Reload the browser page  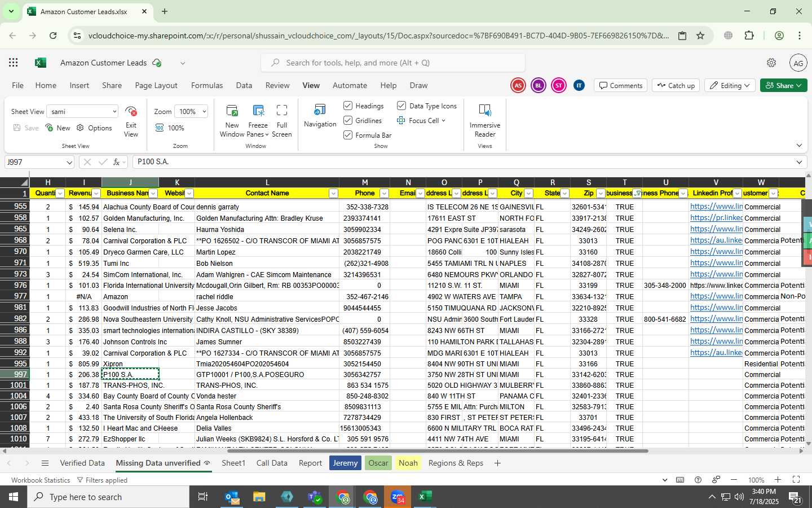point(53,36)
